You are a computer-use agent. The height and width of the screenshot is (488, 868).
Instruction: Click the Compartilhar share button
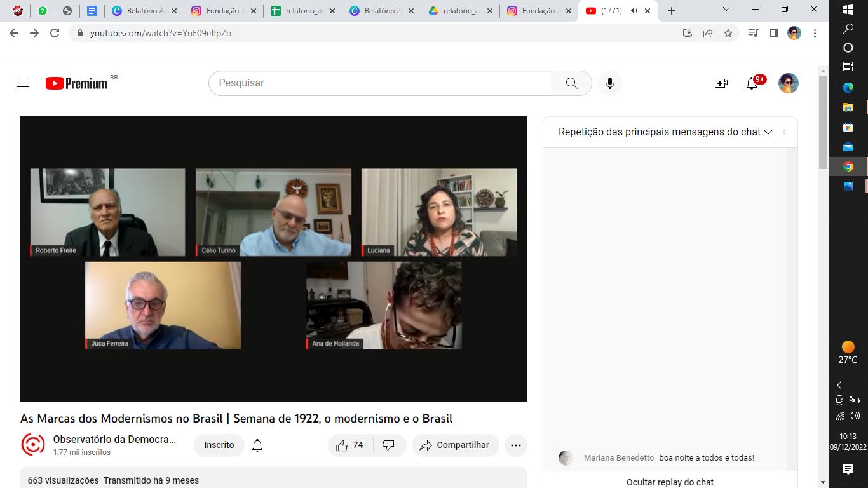456,445
